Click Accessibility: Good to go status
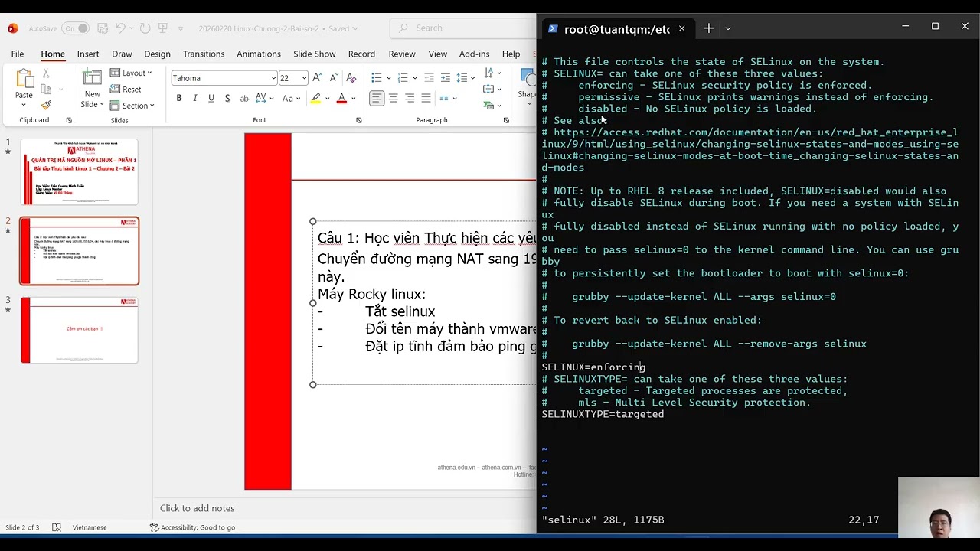980x551 pixels. click(192, 527)
